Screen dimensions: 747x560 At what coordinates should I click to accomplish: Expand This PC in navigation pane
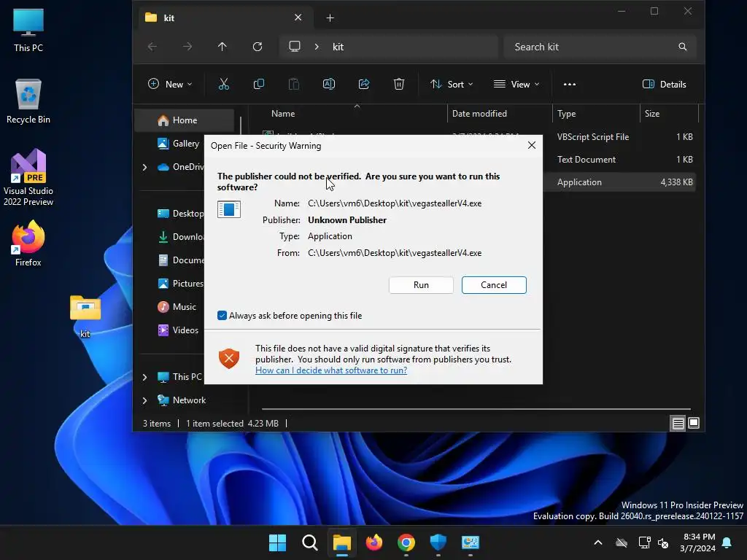(145, 377)
